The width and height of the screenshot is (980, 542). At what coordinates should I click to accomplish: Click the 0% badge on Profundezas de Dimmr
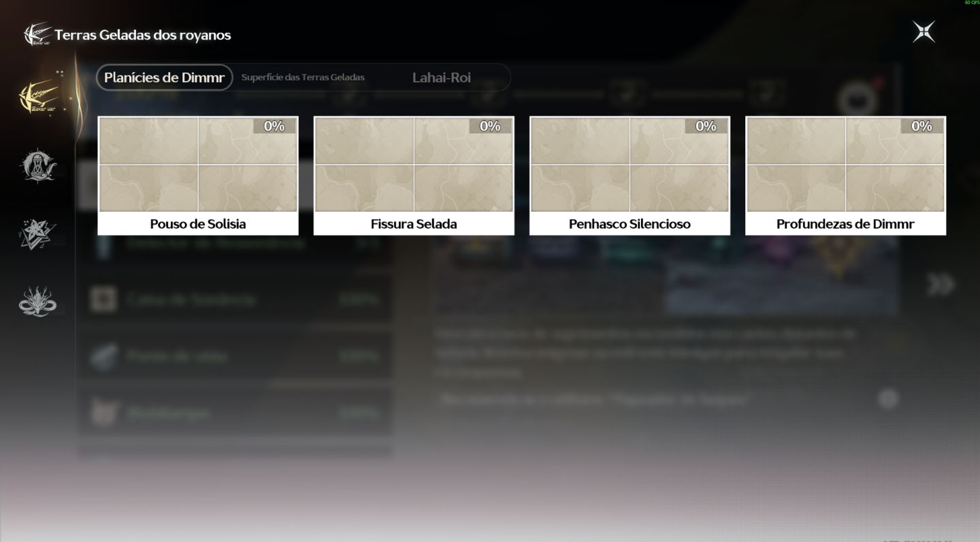click(921, 126)
